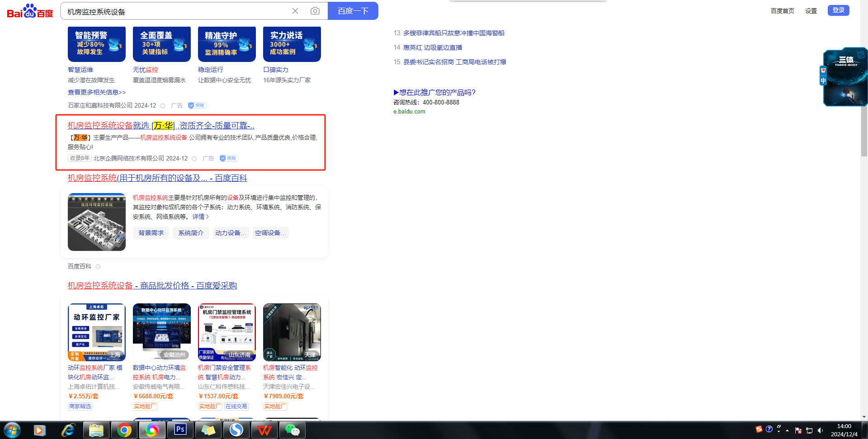Click the 口碑实力 link

coord(276,70)
